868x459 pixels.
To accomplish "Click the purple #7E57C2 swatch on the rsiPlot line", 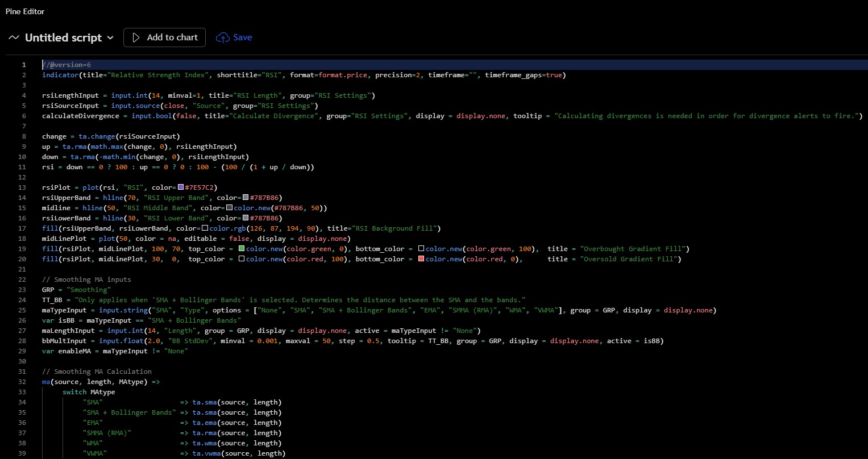I will (180, 187).
